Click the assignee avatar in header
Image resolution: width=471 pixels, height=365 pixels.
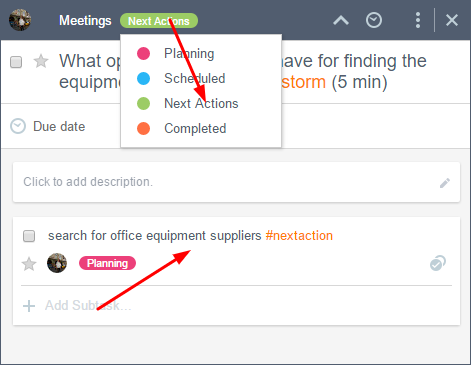[x=20, y=20]
